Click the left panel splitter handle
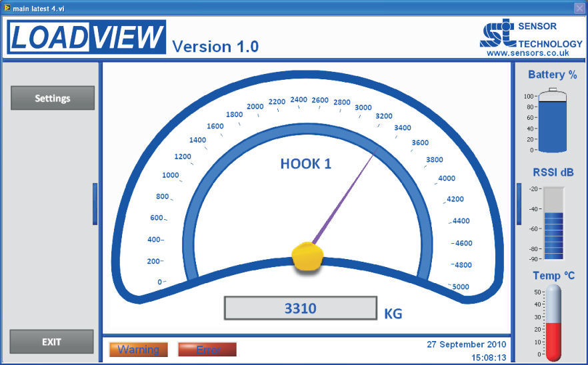This screenshot has height=365, width=588. coord(95,204)
